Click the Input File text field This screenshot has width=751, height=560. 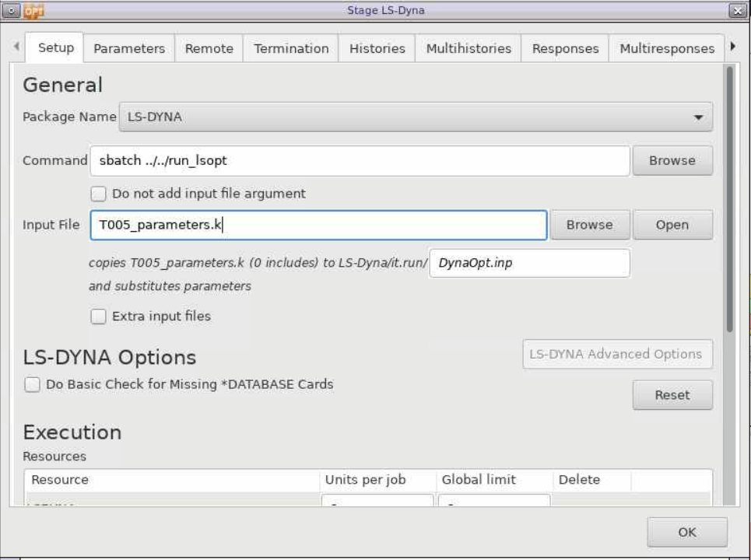(x=318, y=225)
